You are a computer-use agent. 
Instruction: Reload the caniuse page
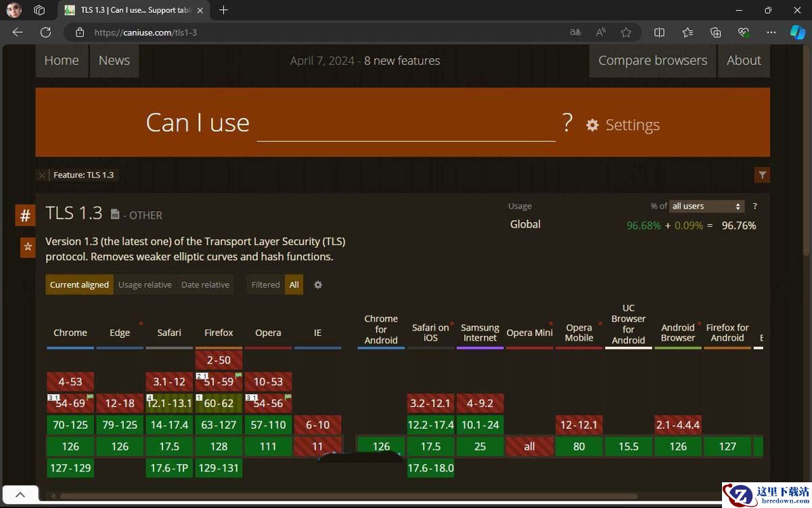pyautogui.click(x=45, y=32)
